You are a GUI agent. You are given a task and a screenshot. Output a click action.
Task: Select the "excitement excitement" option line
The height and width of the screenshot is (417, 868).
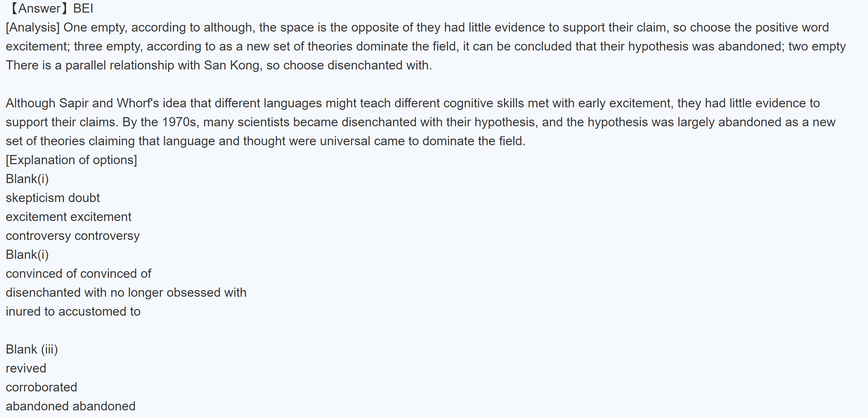pos(68,217)
